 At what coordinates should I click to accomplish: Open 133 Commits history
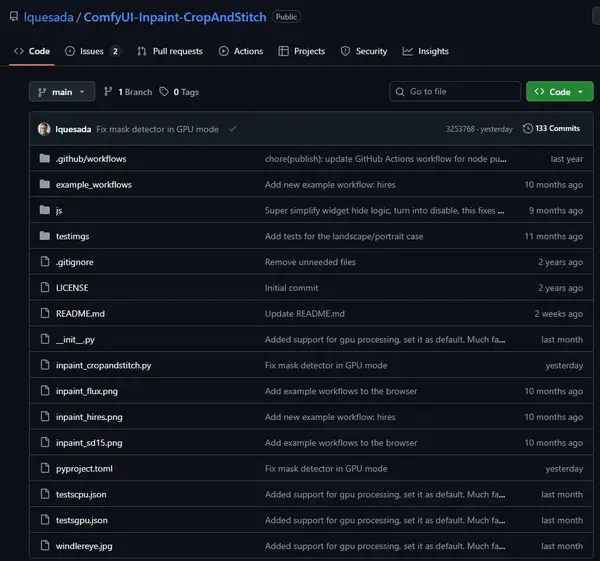551,129
